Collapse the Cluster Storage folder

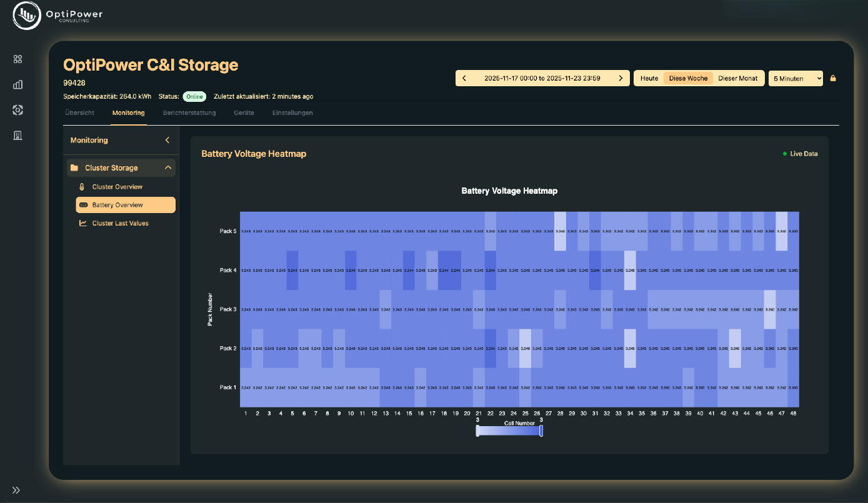pyautogui.click(x=167, y=168)
